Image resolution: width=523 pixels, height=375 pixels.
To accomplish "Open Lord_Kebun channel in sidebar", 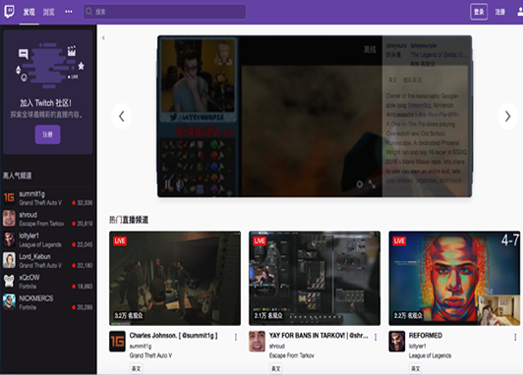I will (48, 261).
